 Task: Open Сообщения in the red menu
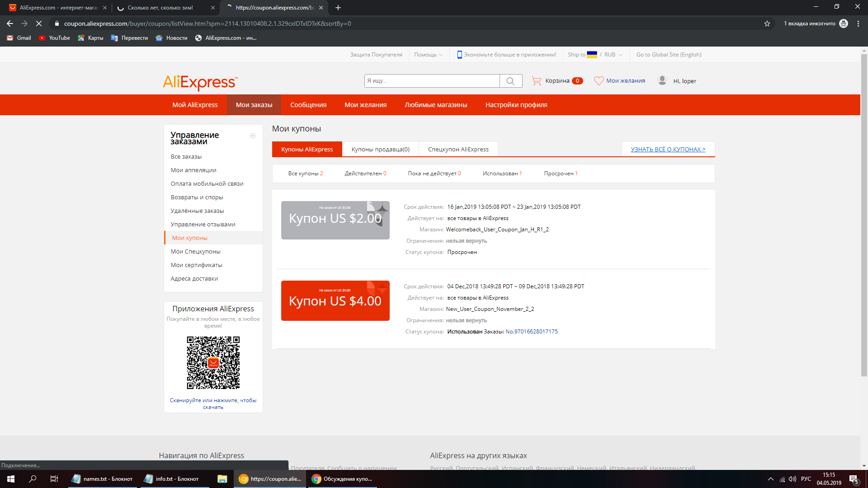click(308, 105)
